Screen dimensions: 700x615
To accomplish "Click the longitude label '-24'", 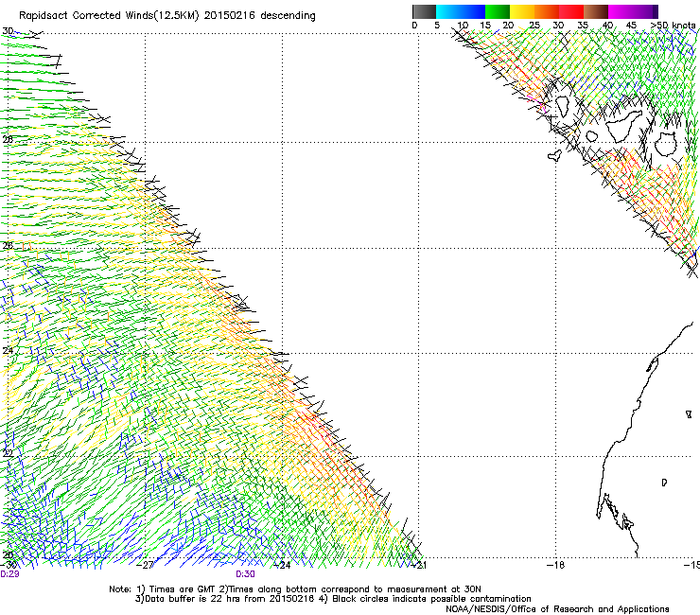I will (282, 565).
